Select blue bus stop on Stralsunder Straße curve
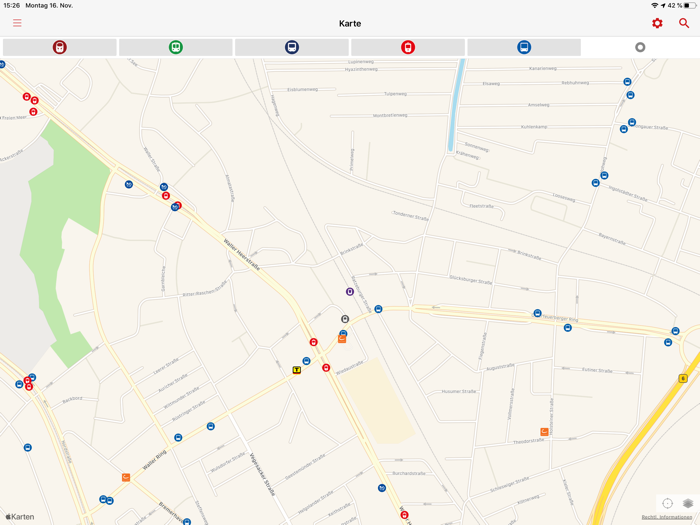 378,309
